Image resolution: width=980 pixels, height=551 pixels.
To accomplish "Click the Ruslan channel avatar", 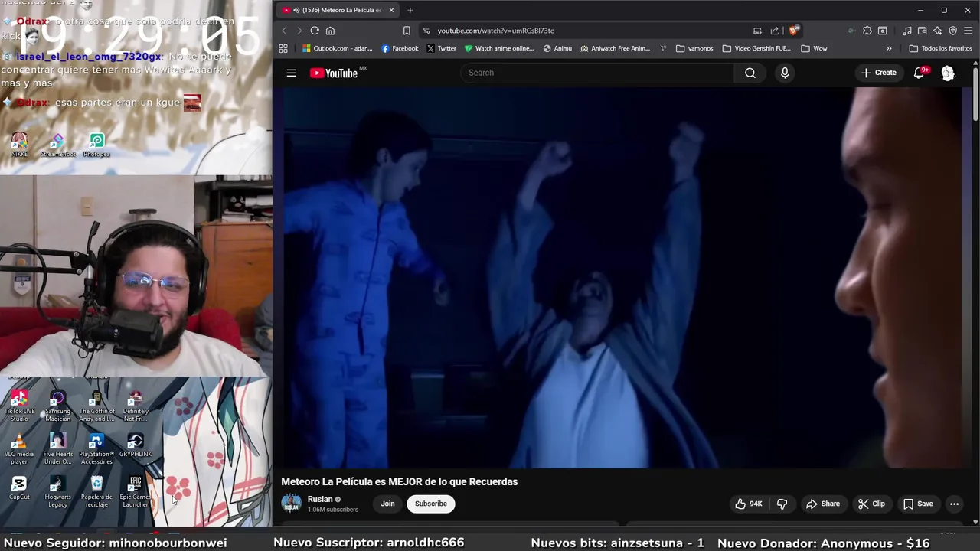I will click(x=291, y=504).
